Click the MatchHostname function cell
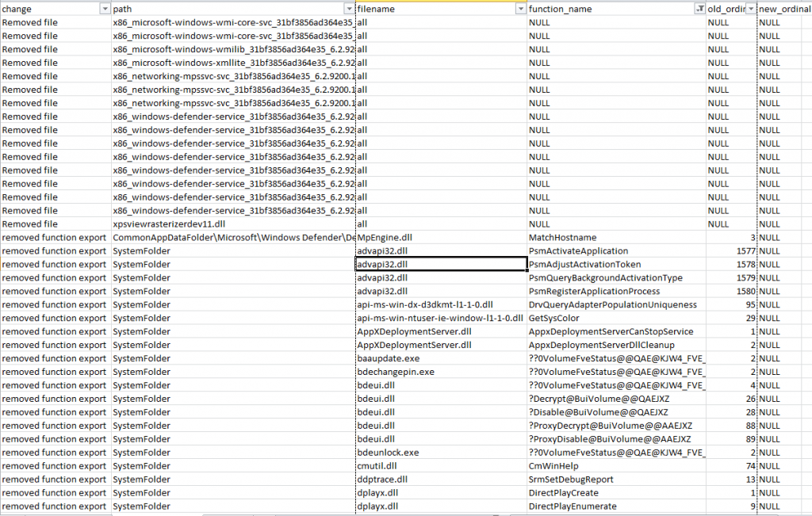 coord(562,238)
